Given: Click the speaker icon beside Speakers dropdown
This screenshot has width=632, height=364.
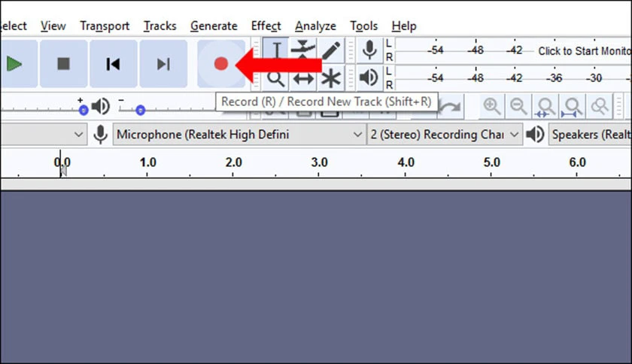Looking at the screenshot, I should [535, 134].
